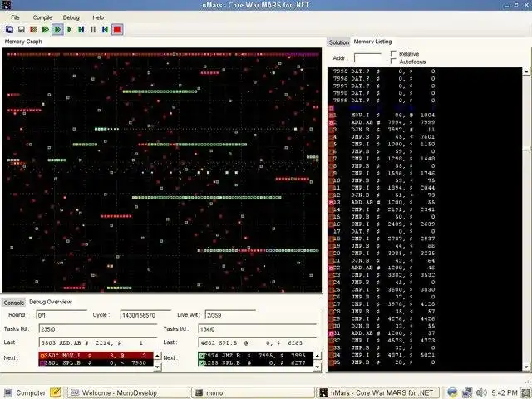Step forward one instruction icon
This screenshot has height=399, width=532.
(81, 30)
